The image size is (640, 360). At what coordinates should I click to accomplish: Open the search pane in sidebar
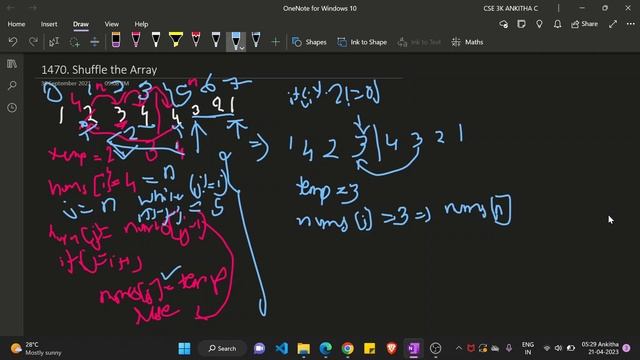coord(12,85)
